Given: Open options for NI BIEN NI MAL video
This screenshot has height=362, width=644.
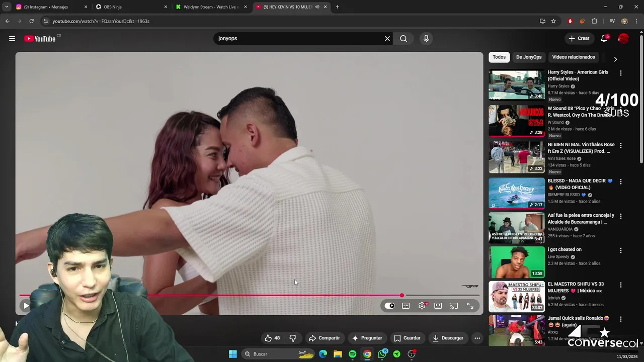Looking at the screenshot, I should (x=621, y=145).
